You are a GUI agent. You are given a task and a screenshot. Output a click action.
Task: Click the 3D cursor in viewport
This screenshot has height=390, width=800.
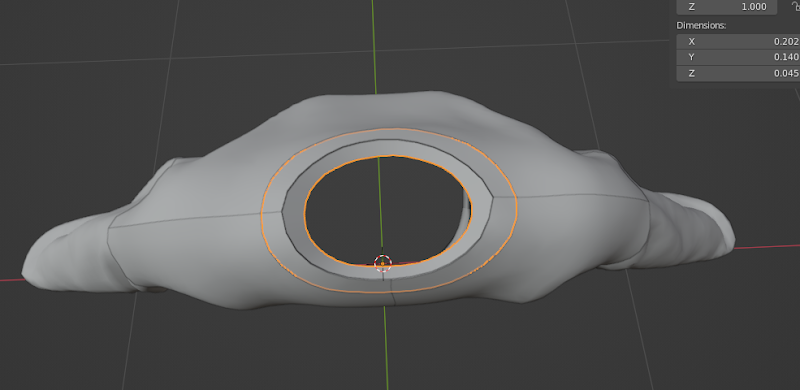coord(383,263)
